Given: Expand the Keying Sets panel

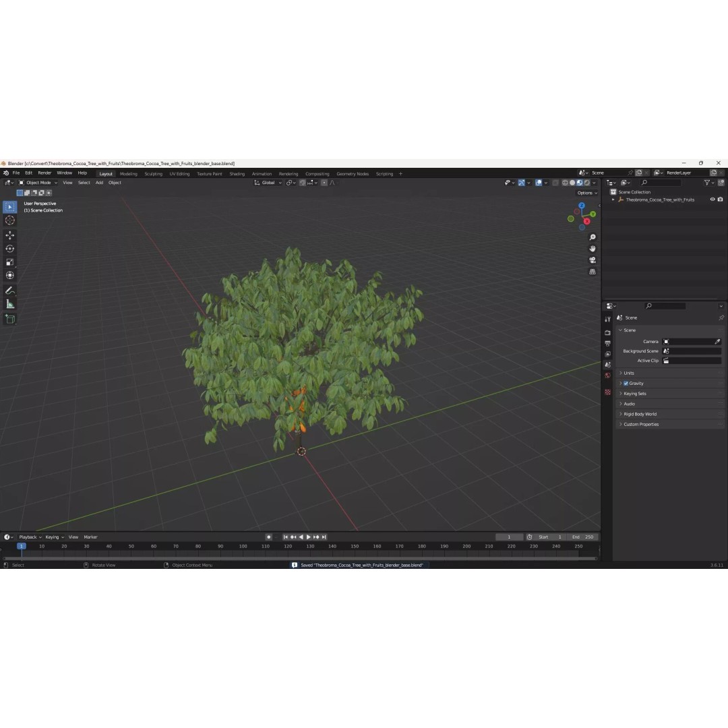Looking at the screenshot, I should (x=669, y=394).
